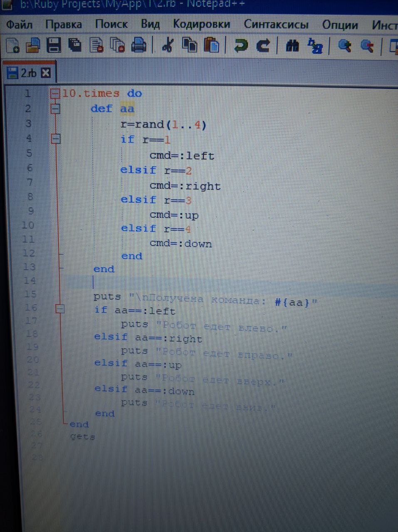This screenshot has height=532, width=398.
Task: Click the text "cmd=:up"
Action: (x=174, y=215)
